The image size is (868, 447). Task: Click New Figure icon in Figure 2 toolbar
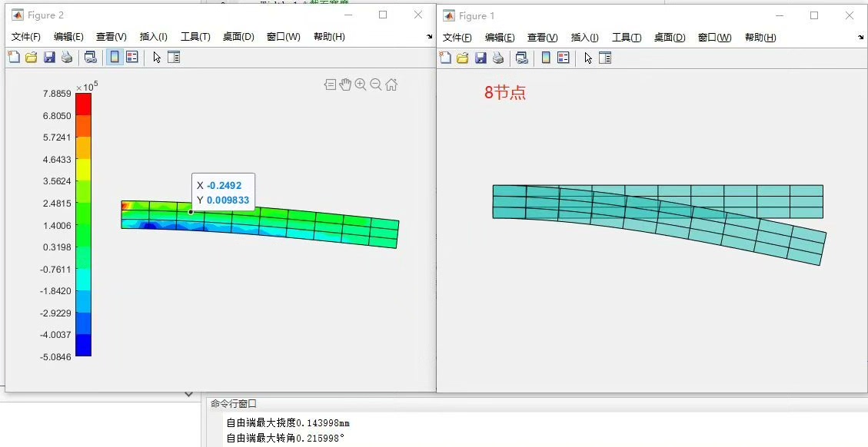(14, 57)
